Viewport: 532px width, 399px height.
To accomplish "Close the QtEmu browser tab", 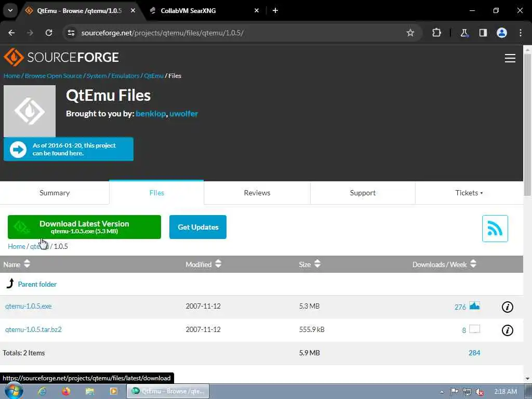I will point(133,10).
